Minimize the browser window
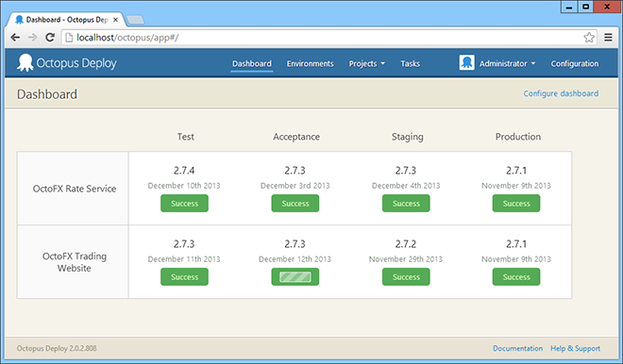The image size is (623, 364). point(569,7)
